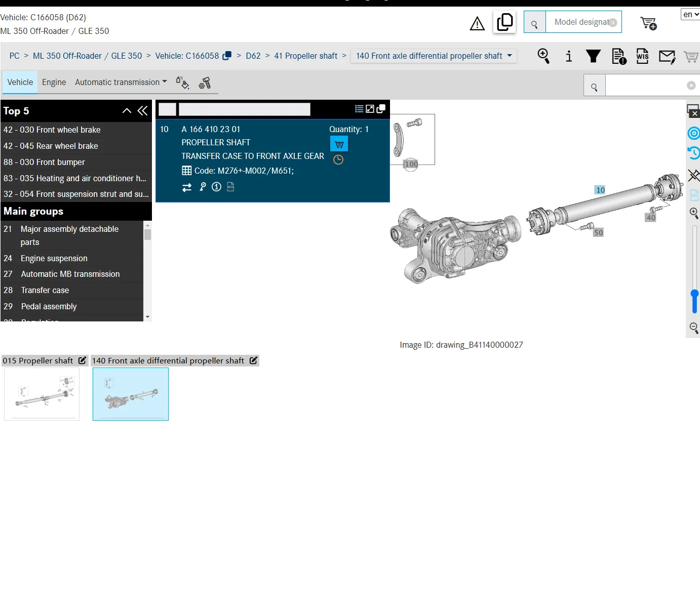Click the parts search magnifier button
Viewport: 700px width, 616px height.
[x=594, y=86]
